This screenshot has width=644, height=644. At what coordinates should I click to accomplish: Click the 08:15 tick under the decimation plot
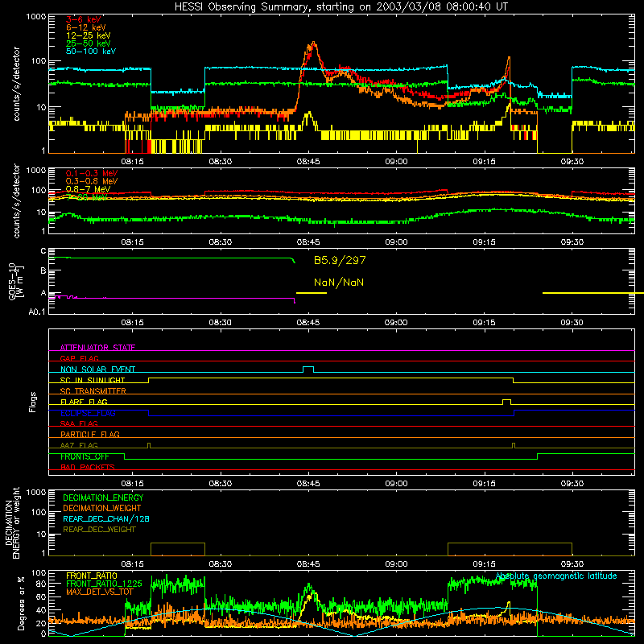(132, 564)
